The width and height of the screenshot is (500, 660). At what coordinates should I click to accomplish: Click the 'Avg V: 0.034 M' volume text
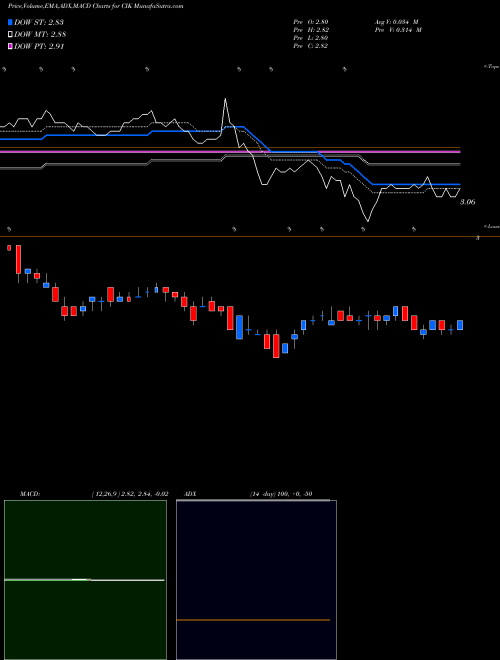[397, 22]
